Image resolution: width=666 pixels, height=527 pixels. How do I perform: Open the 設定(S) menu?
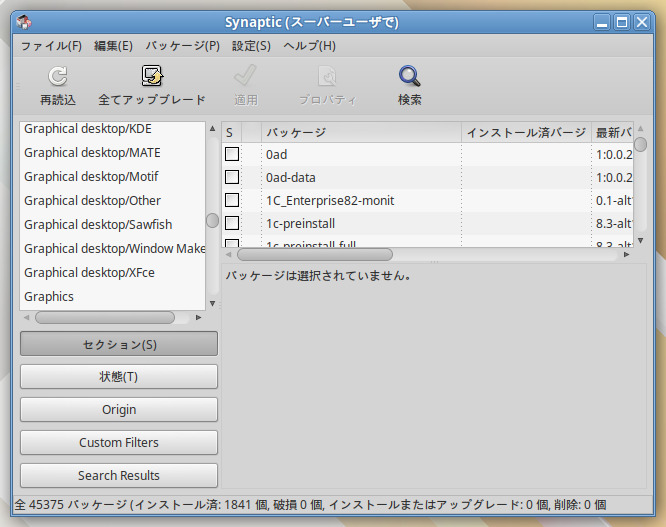[251, 46]
